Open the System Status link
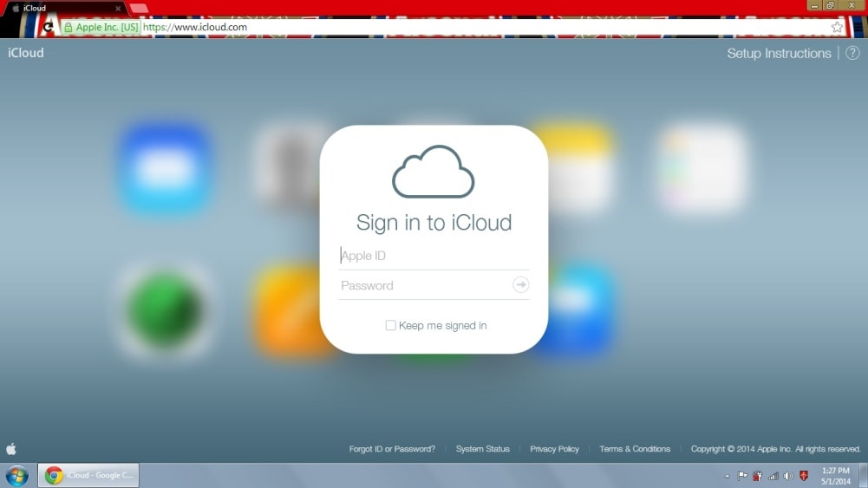The image size is (868, 488). pos(483,449)
